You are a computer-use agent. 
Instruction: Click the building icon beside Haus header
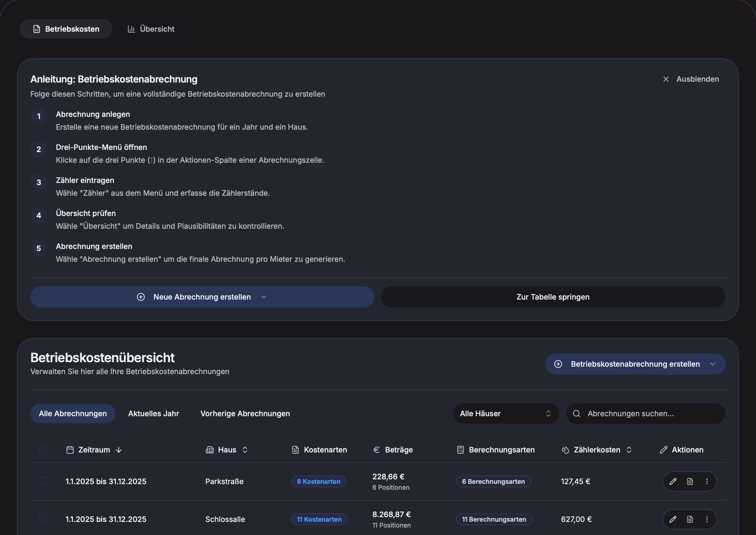210,450
